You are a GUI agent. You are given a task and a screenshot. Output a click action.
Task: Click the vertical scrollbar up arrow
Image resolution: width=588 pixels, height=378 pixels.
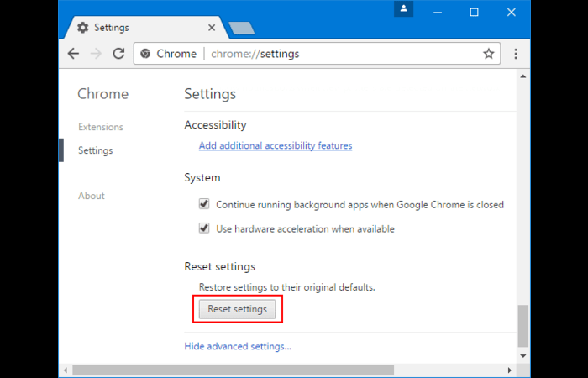tap(522, 76)
